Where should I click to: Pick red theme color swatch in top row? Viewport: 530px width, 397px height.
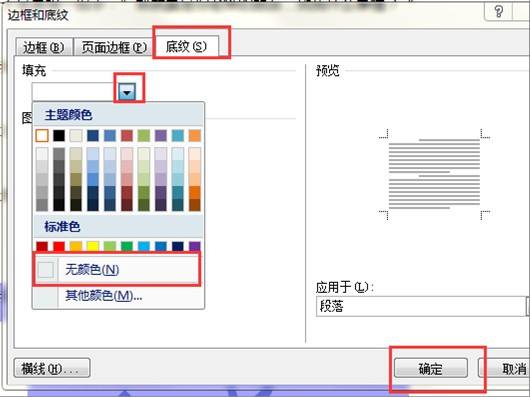pyautogui.click(x=127, y=136)
